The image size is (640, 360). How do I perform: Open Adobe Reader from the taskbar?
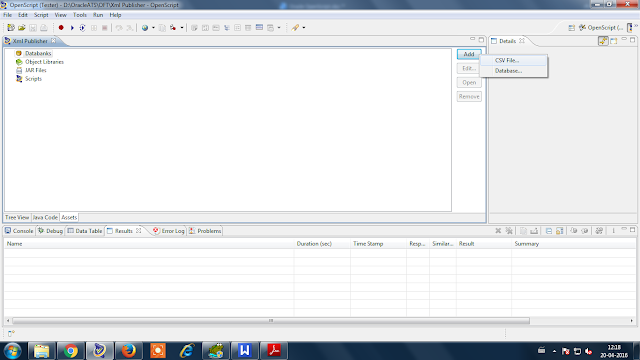pyautogui.click(x=274, y=351)
